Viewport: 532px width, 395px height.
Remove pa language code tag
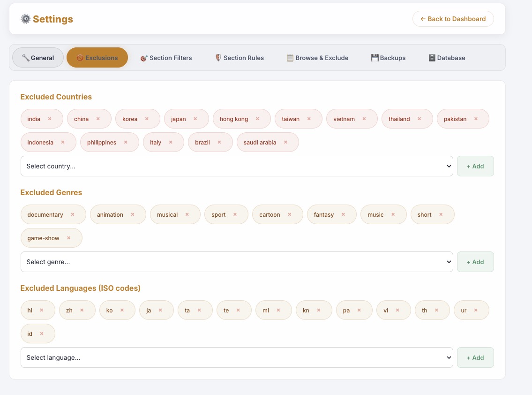(360, 311)
